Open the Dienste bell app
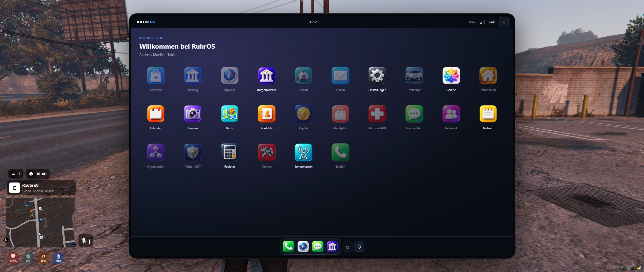The width and height of the screenshot is (644, 272). coord(303,76)
